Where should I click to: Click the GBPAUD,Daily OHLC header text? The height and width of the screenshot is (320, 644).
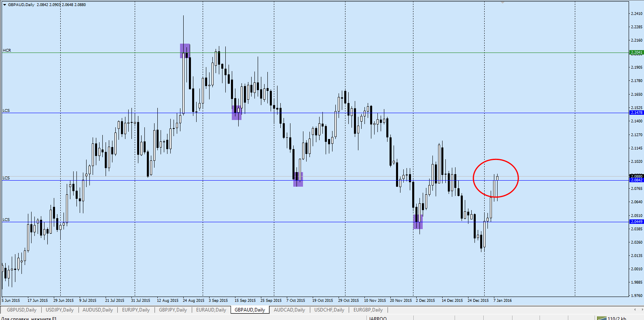coord(47,5)
